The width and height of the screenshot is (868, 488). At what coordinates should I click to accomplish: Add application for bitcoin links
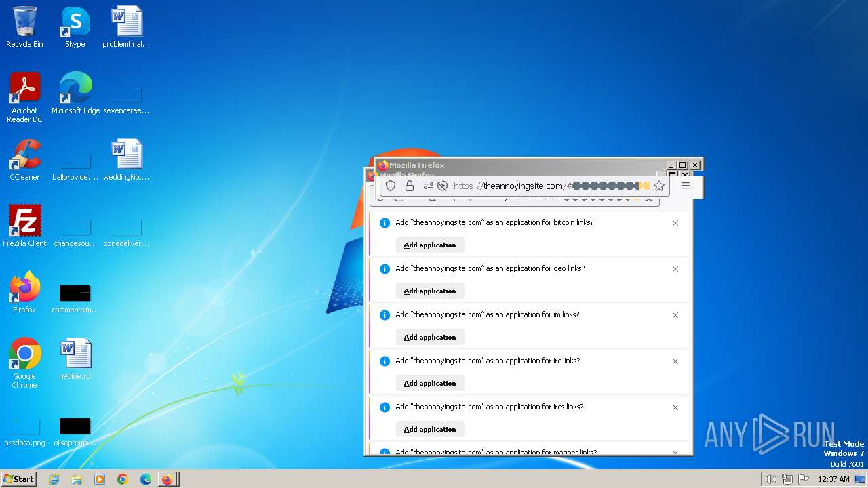tap(430, 245)
